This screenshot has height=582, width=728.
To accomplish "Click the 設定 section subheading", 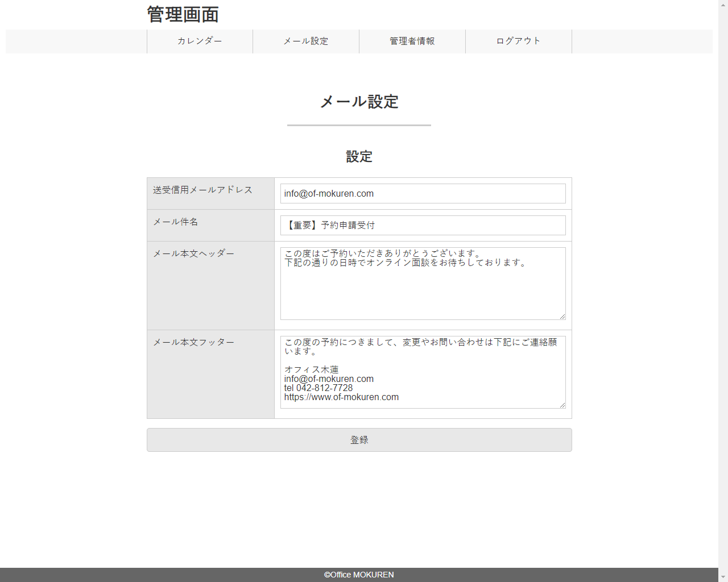I will pyautogui.click(x=359, y=157).
